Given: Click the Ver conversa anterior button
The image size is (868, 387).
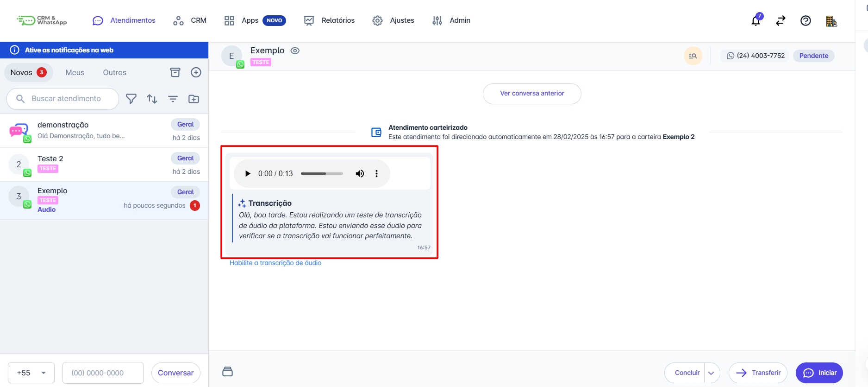Looking at the screenshot, I should point(532,94).
